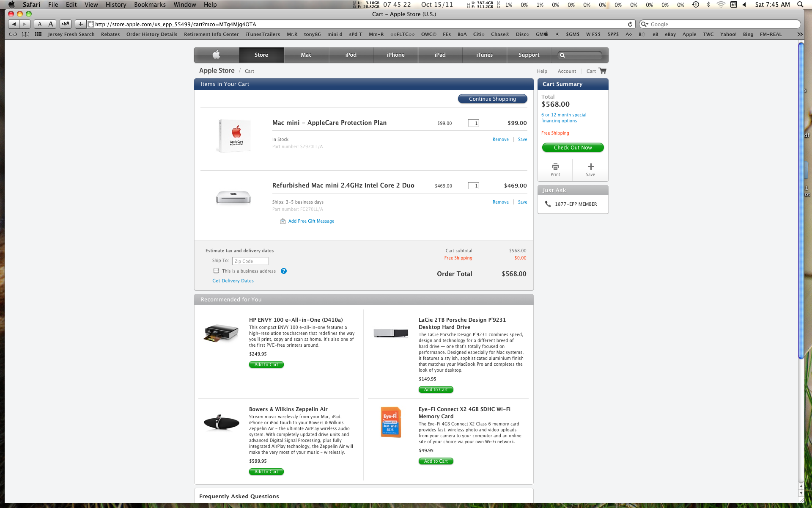
Task: Add LaCie 2TB hard drive to cart
Action: pyautogui.click(x=436, y=390)
